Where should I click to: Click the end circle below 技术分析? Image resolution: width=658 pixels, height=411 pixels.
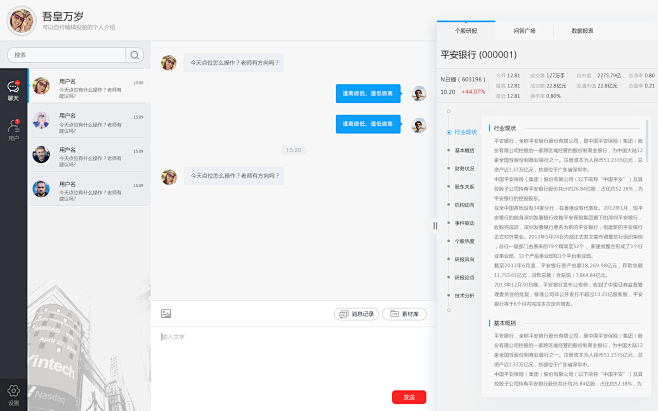[x=449, y=310]
